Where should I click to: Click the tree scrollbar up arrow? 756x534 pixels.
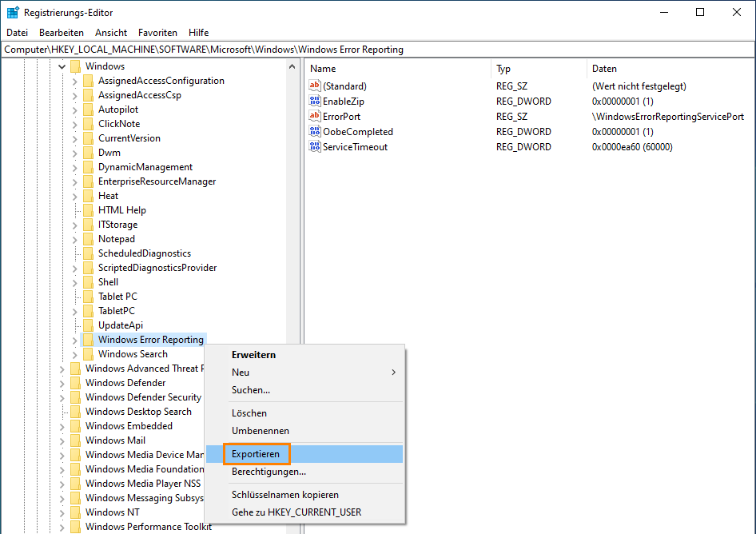[x=292, y=66]
